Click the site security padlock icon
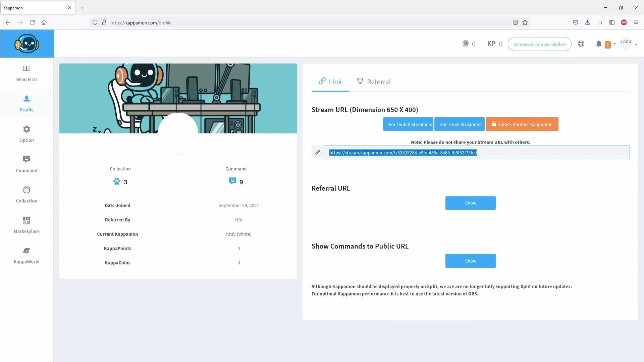The image size is (644, 362). pos(104,22)
